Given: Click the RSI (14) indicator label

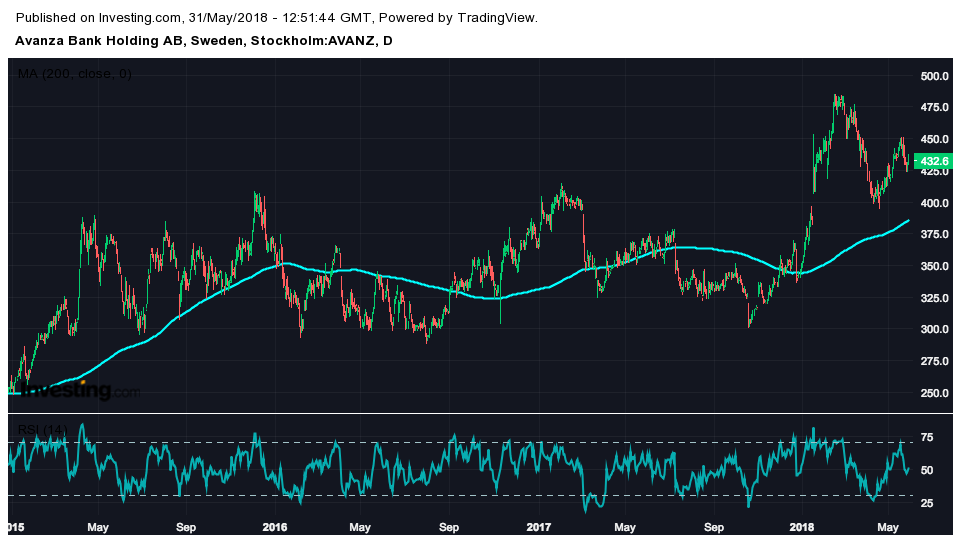Looking at the screenshot, I should tap(42, 430).
